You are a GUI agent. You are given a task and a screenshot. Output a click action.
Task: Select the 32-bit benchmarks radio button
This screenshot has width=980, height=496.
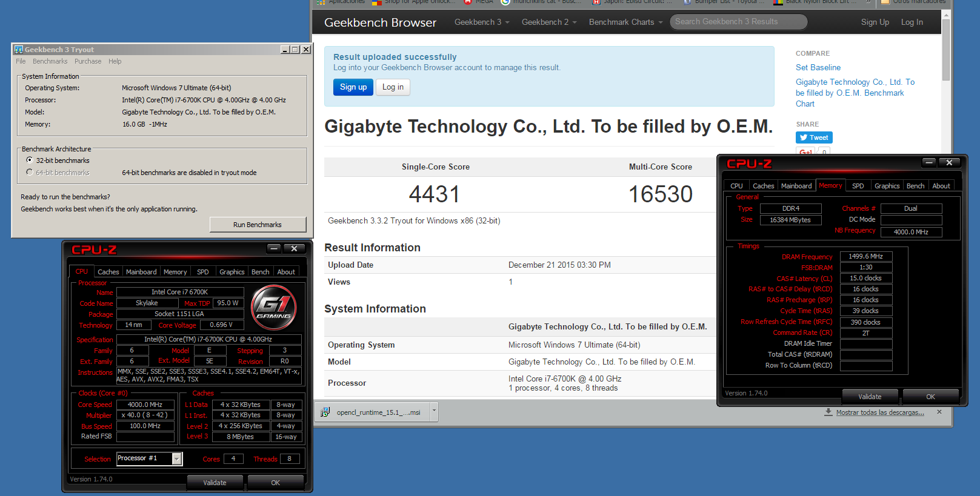point(29,160)
